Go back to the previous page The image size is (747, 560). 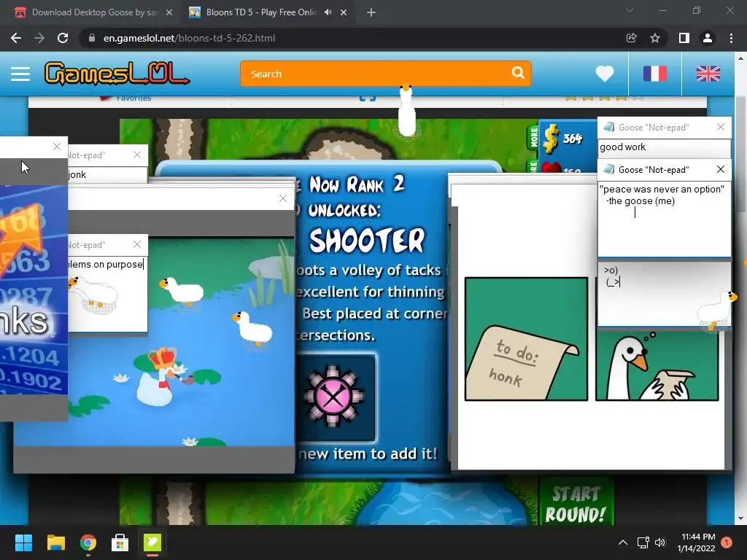point(16,38)
